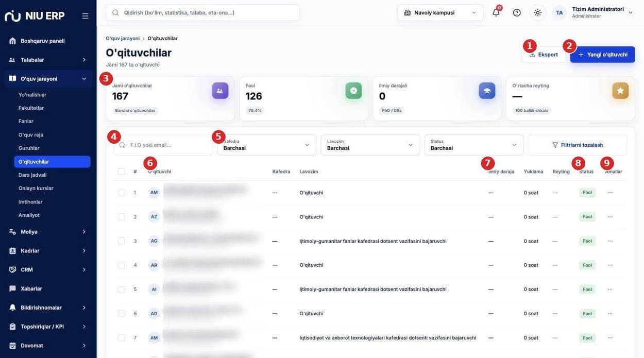This screenshot has width=644, height=358.
Task: Open the Lavozim filter dropdown
Action: coord(370,145)
